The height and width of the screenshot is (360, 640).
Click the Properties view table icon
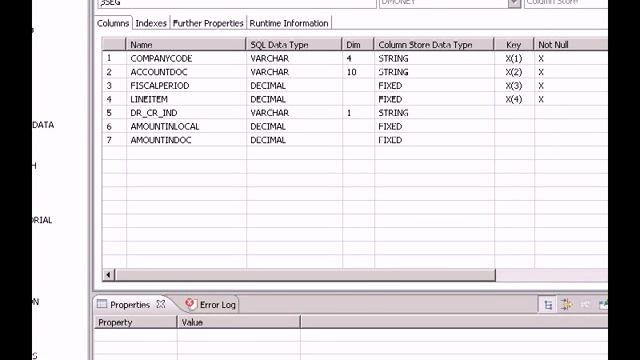point(102,304)
